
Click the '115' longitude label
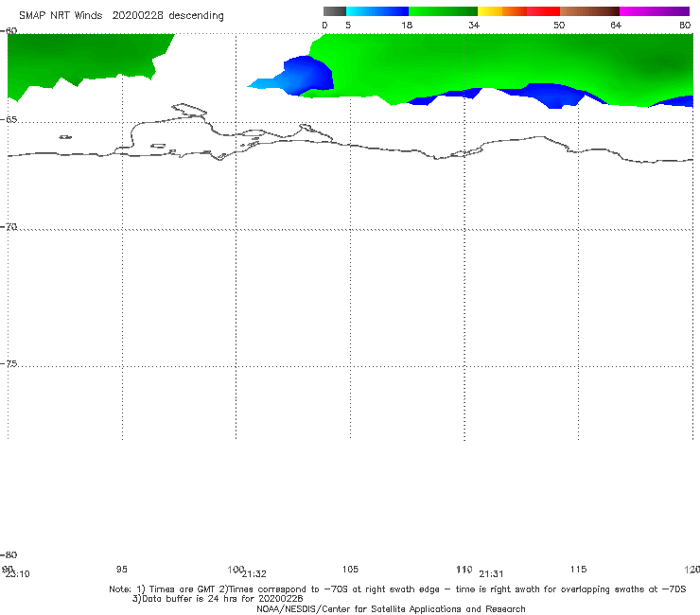[578, 569]
